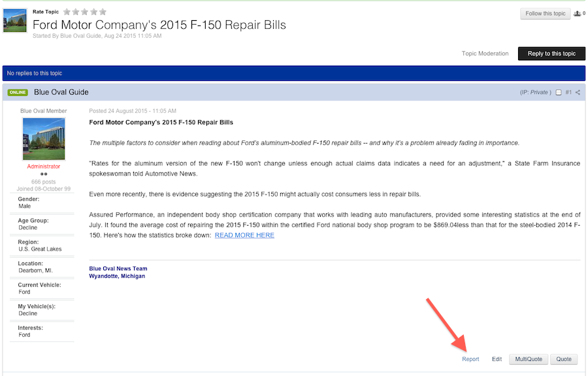Viewport: 588px width, 376px height.
Task: Click the Edit link
Action: pos(497,359)
